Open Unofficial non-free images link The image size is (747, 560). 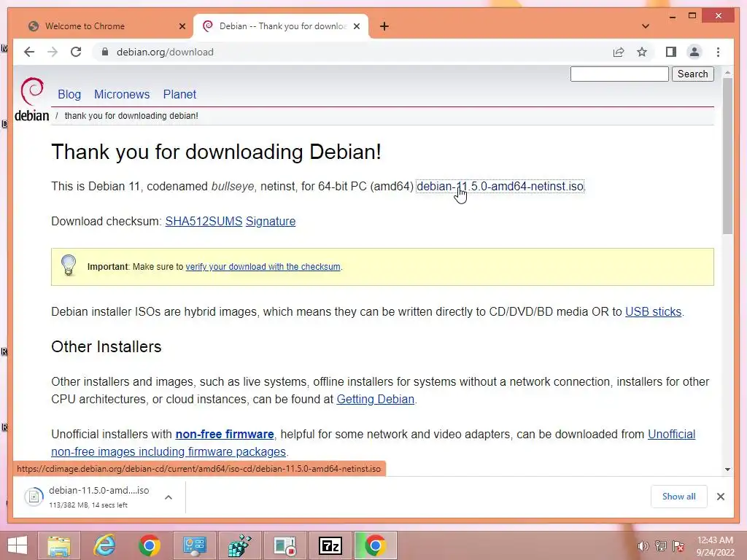pos(169,451)
